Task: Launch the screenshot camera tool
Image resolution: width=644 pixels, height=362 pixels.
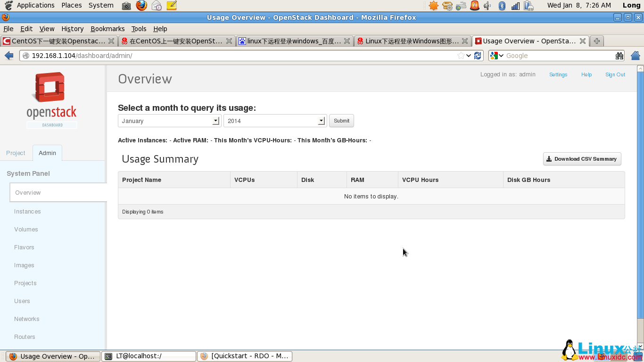Action: 126,5
